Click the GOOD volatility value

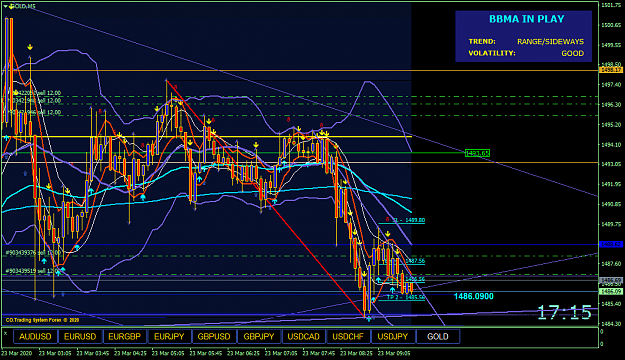tap(572, 53)
